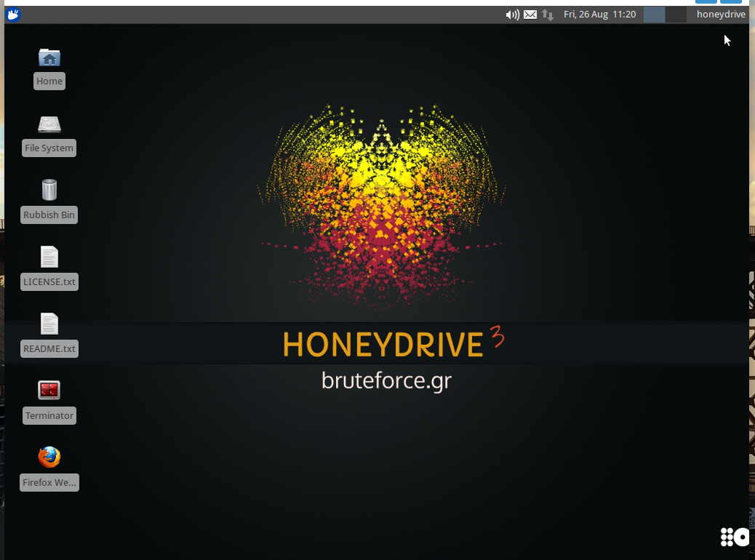Open the applications menu via the bird icon

click(12, 14)
